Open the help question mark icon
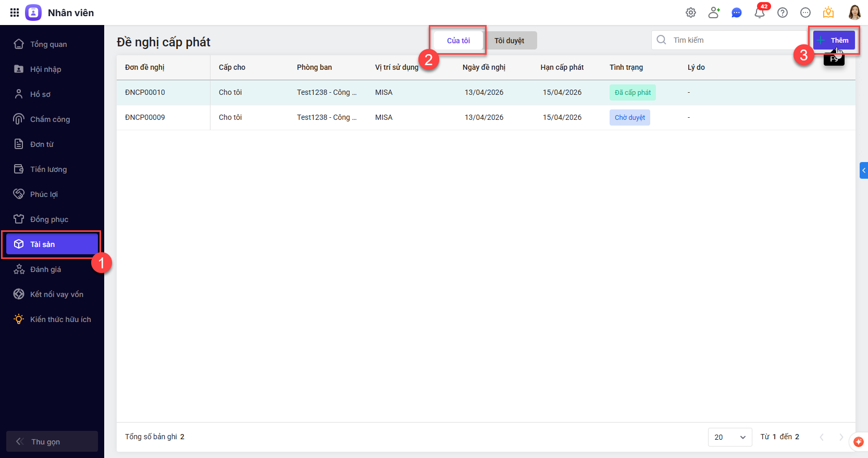The width and height of the screenshot is (868, 458). pyautogui.click(x=783, y=13)
